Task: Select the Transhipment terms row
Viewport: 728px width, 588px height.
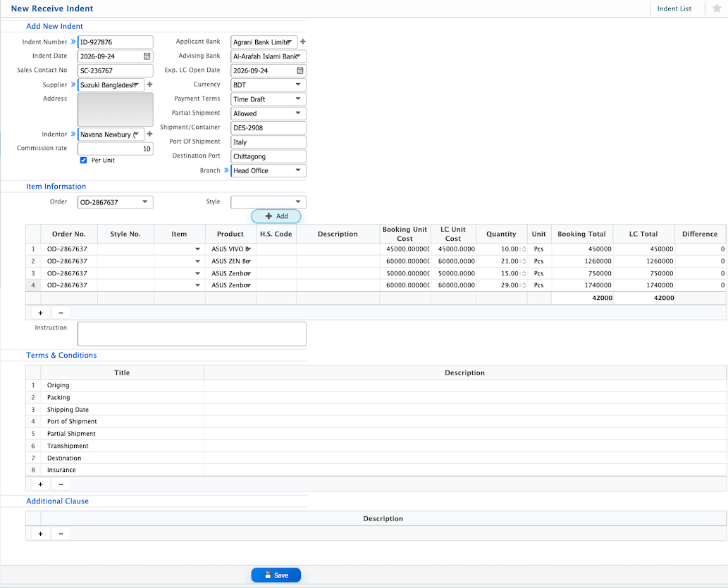Action: pyautogui.click(x=376, y=446)
